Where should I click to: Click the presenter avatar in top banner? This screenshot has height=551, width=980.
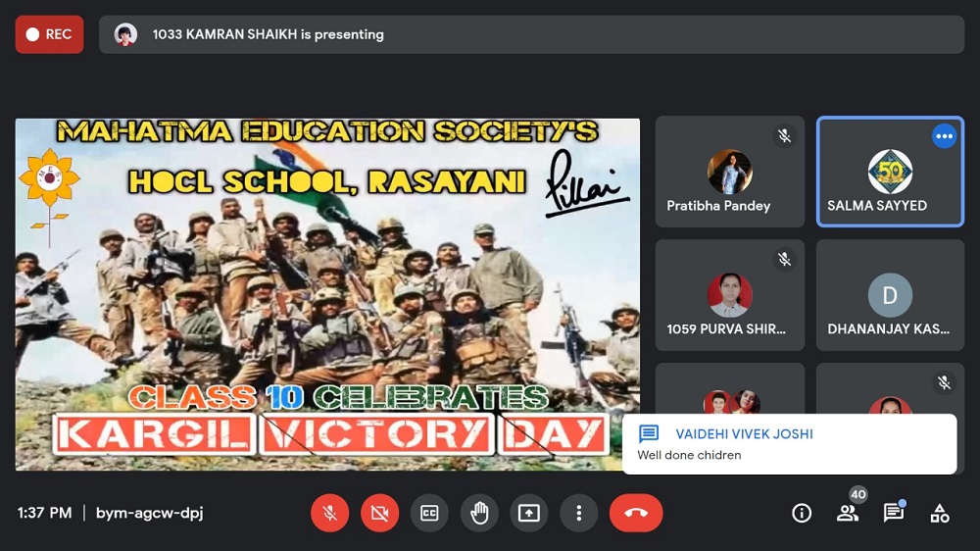point(125,34)
